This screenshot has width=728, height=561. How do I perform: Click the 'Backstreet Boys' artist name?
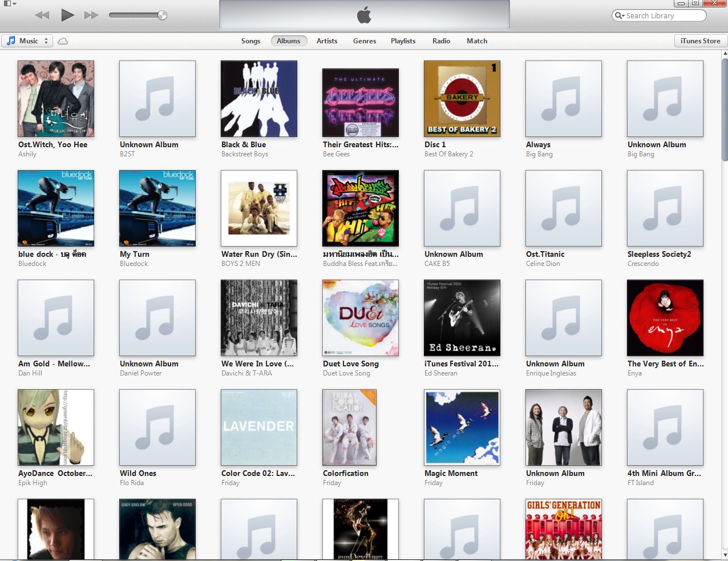[245, 154]
